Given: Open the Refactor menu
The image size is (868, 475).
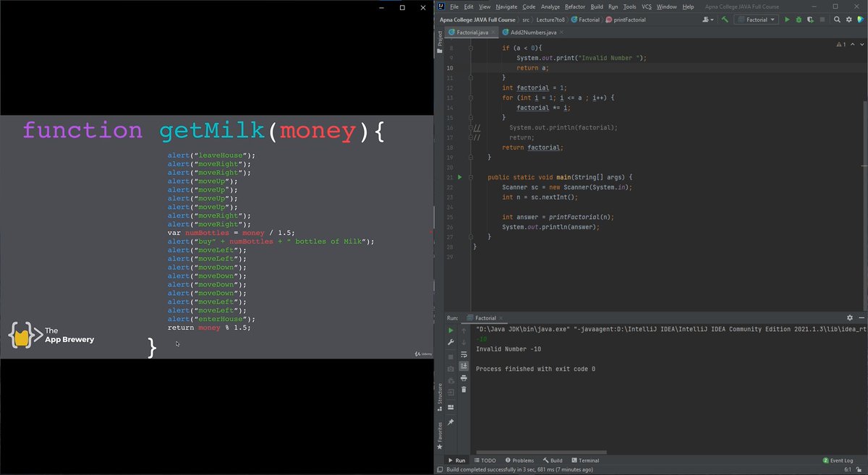Looking at the screenshot, I should pyautogui.click(x=575, y=7).
